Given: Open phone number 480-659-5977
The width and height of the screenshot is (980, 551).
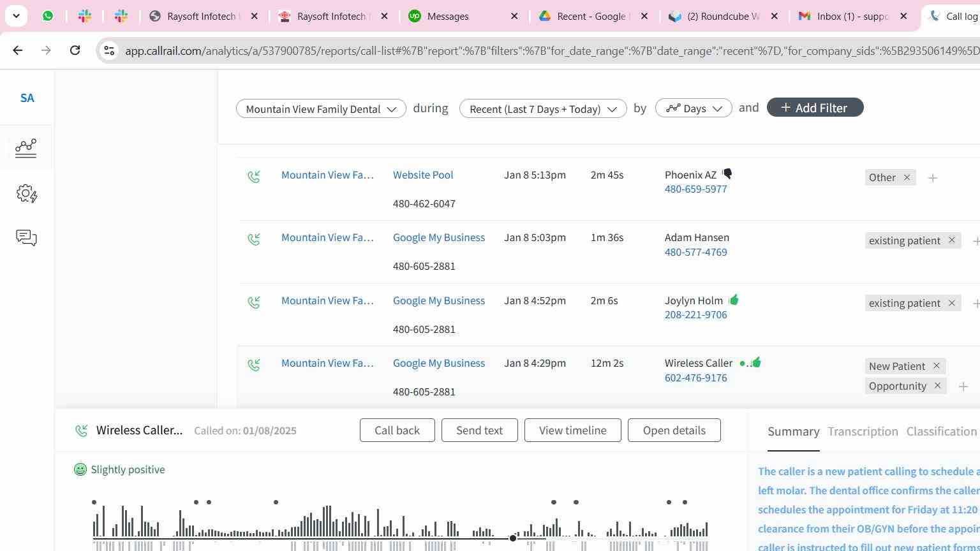Looking at the screenshot, I should [696, 189].
